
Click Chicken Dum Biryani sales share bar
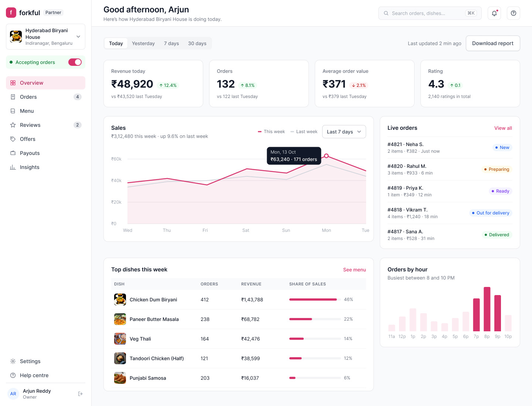(315, 300)
